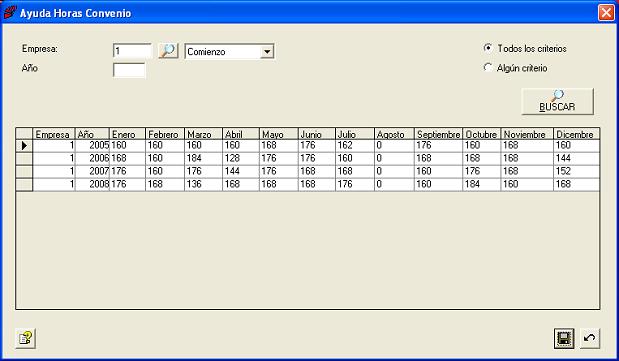Screen dimensions: 619x361
Task: Select Dicembre cell 152 in 2007 row
Action: click(x=576, y=172)
